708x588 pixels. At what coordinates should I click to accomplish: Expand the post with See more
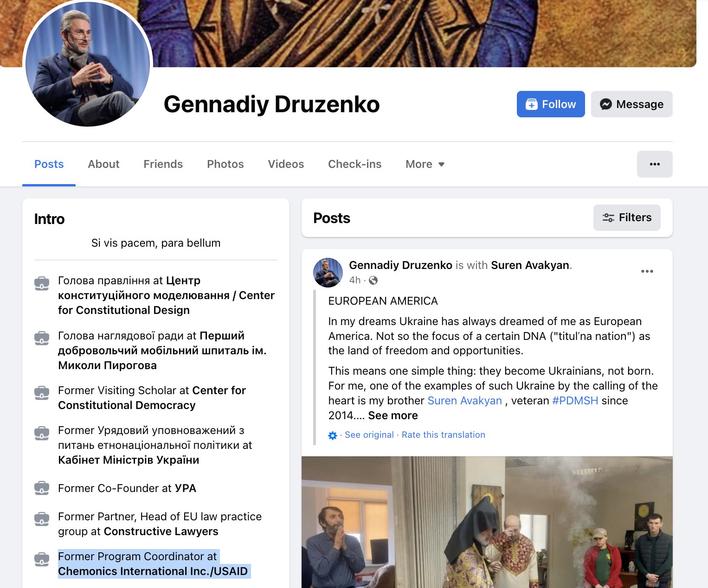pyautogui.click(x=393, y=415)
